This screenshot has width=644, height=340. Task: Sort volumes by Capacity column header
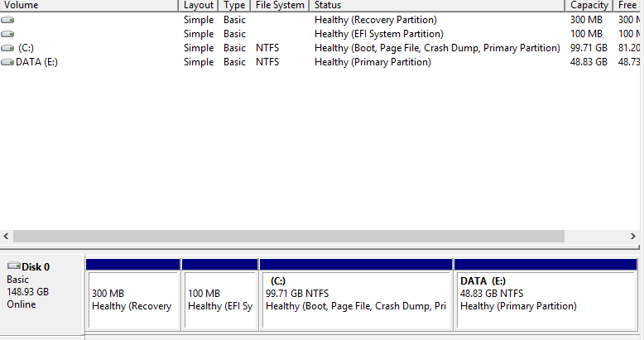tap(589, 6)
